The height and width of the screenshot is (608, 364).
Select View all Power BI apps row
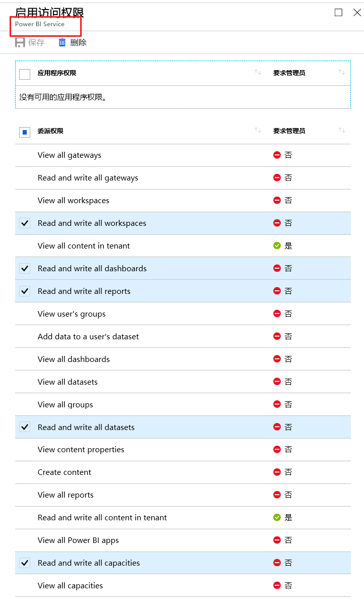pyautogui.click(x=78, y=540)
